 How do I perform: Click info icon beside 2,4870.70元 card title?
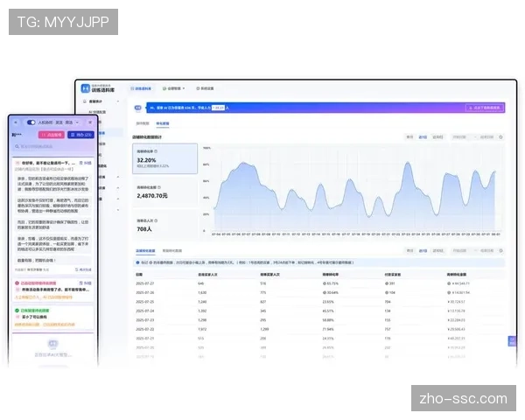[160, 186]
